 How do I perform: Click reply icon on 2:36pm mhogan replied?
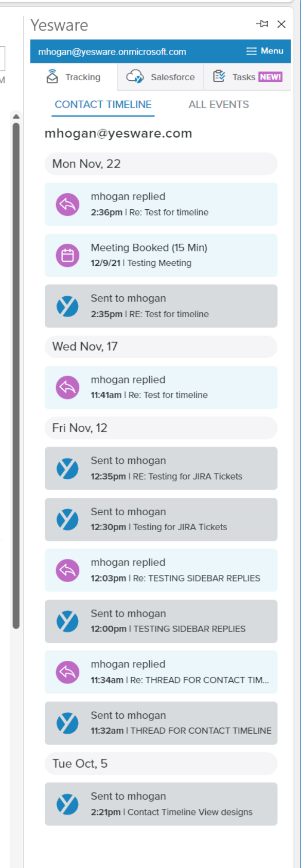67,205
